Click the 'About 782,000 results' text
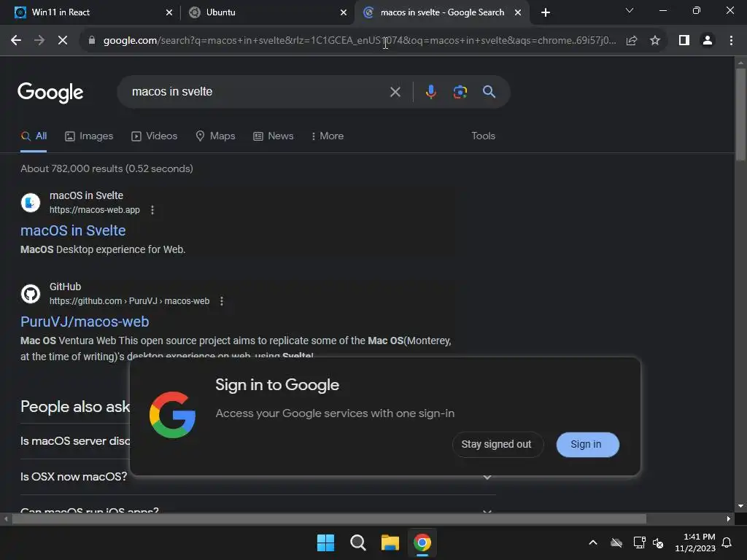Viewport: 747px width, 560px height. pos(107,168)
